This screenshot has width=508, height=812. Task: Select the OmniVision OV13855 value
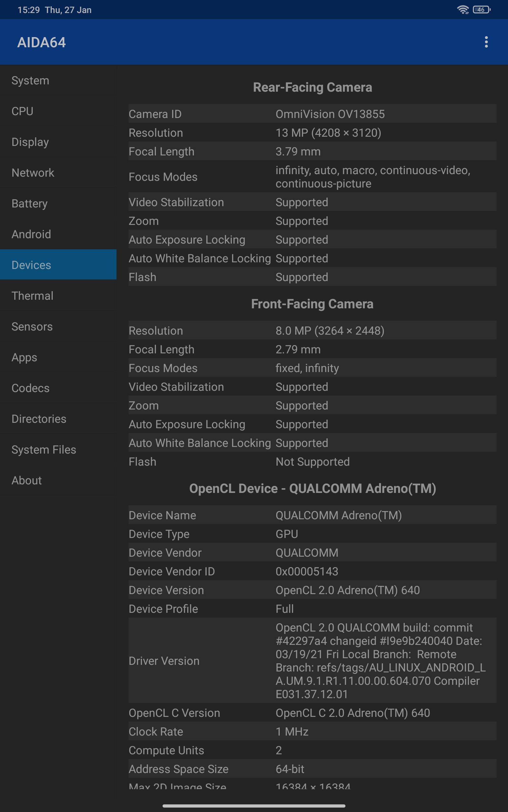tap(330, 114)
